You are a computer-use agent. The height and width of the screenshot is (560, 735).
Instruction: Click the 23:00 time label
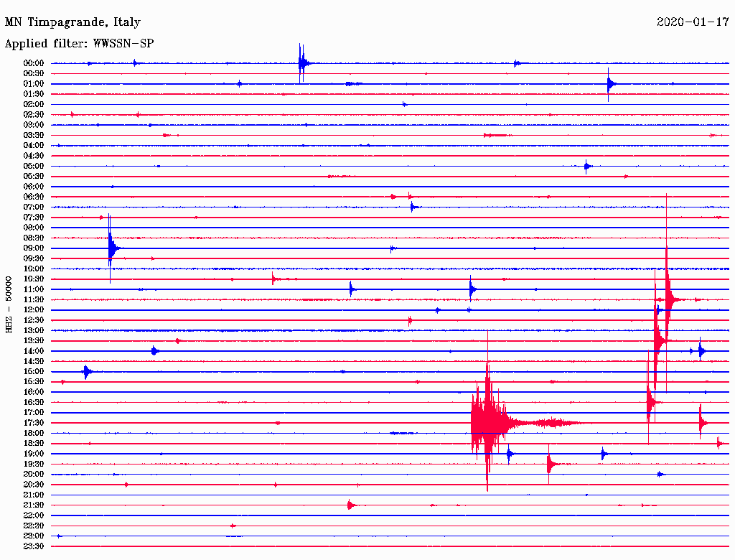pyautogui.click(x=34, y=536)
